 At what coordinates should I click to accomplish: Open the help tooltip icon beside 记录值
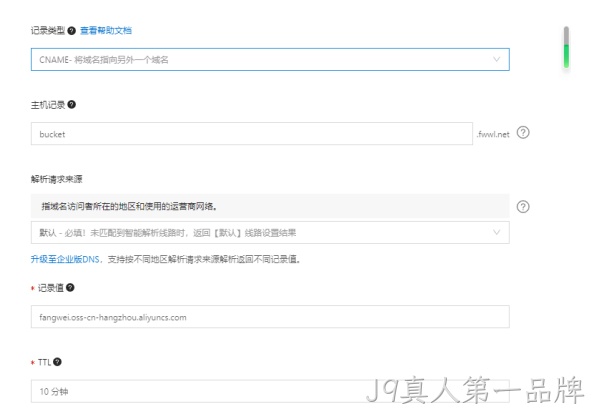click(x=70, y=288)
